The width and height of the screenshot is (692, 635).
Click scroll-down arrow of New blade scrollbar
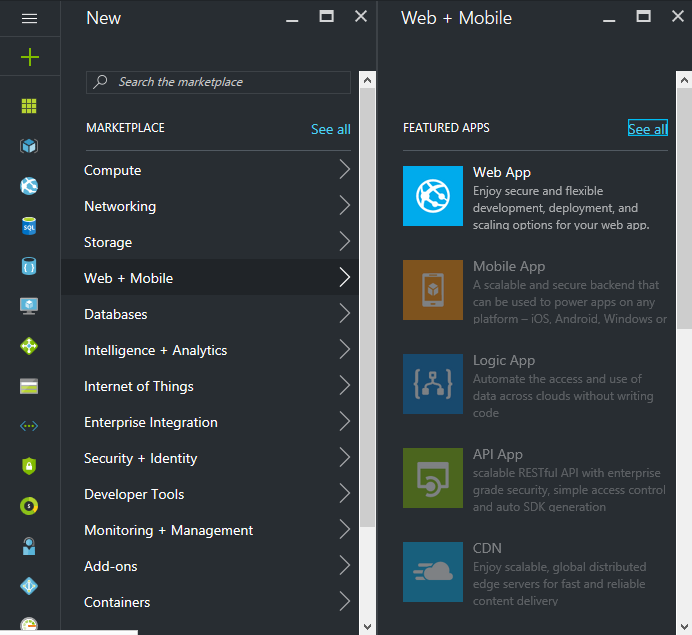pos(367,626)
